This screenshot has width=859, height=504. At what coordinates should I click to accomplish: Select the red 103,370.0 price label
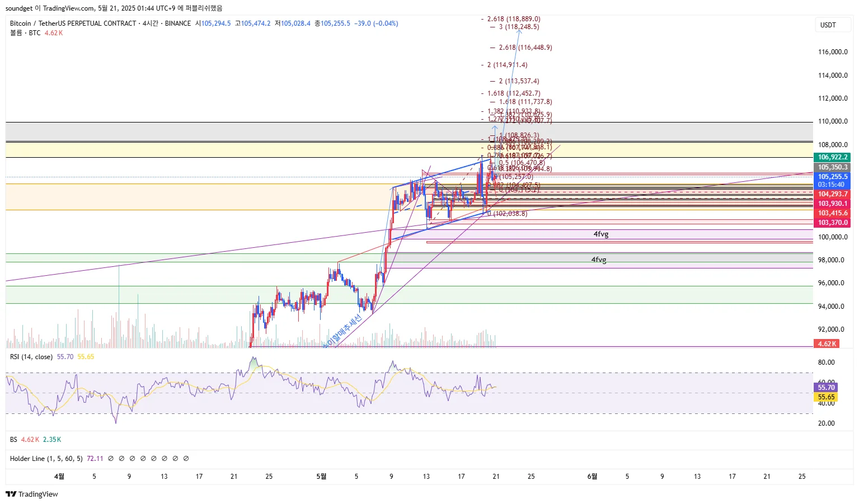pos(833,223)
